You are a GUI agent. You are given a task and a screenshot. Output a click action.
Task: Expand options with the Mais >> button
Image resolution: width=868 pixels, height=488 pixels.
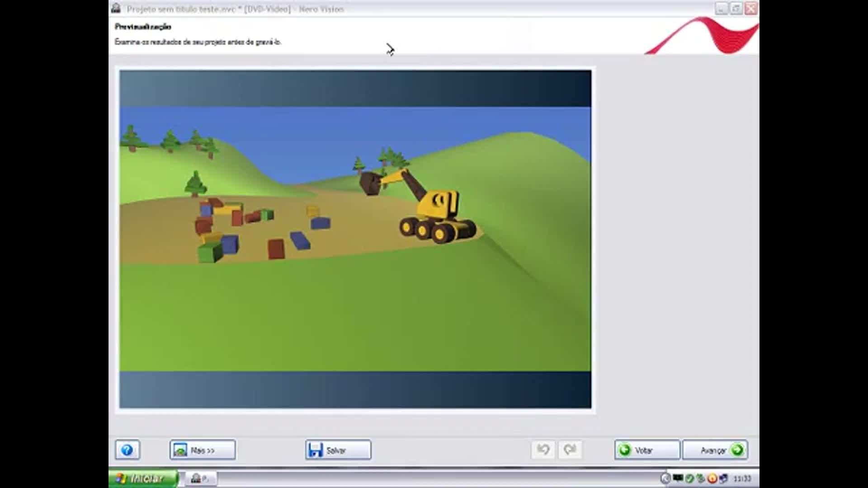(203, 450)
